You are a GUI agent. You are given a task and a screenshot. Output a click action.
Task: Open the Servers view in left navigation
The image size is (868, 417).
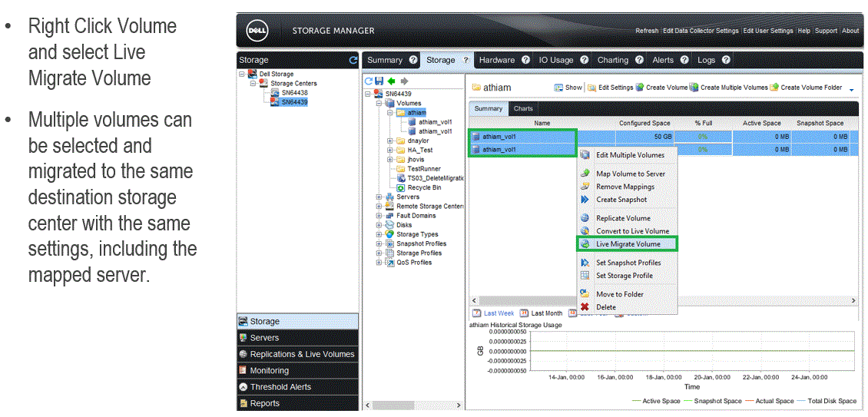point(297,338)
